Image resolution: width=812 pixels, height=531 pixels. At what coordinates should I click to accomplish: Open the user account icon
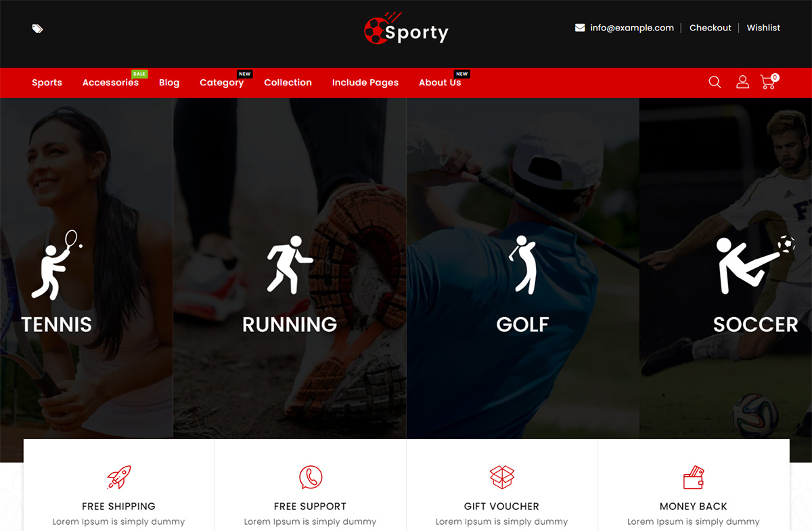point(742,82)
